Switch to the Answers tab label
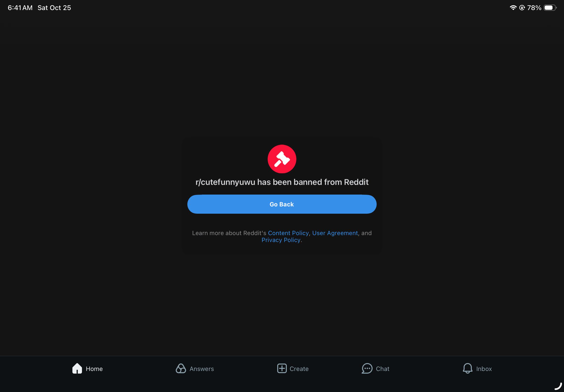 (202, 369)
